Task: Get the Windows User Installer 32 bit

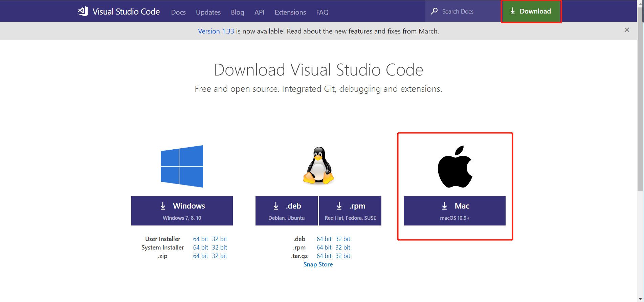Action: pyautogui.click(x=220, y=239)
